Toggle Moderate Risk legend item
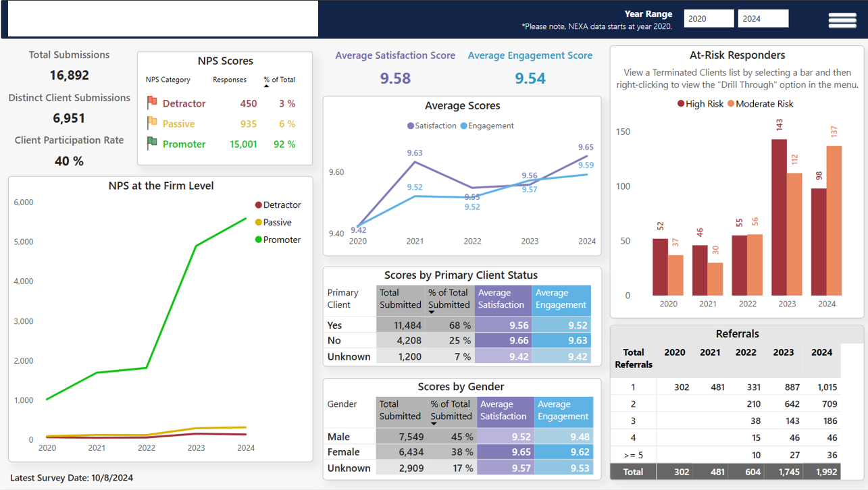 coord(760,104)
